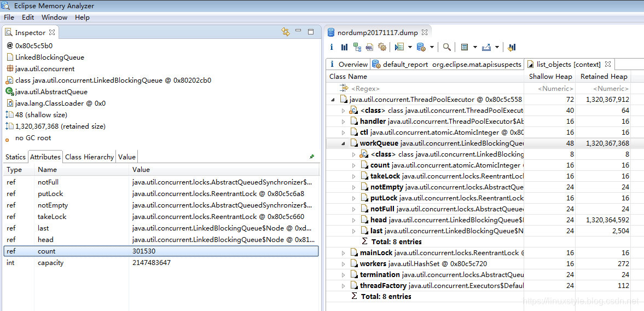
Task: Click the Export toolbar icon
Action: point(486,47)
